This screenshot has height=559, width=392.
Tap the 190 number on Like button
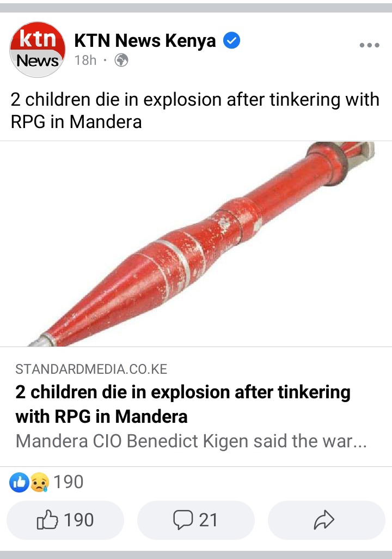(79, 520)
